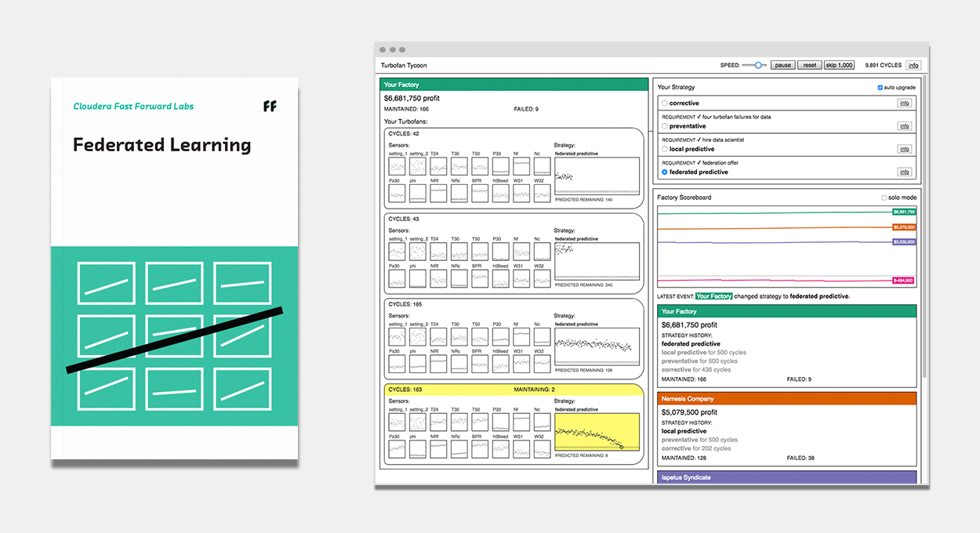980x533 pixels.
Task: Click the MAINTAINING: 2 yellow header label
Action: [x=535, y=389]
